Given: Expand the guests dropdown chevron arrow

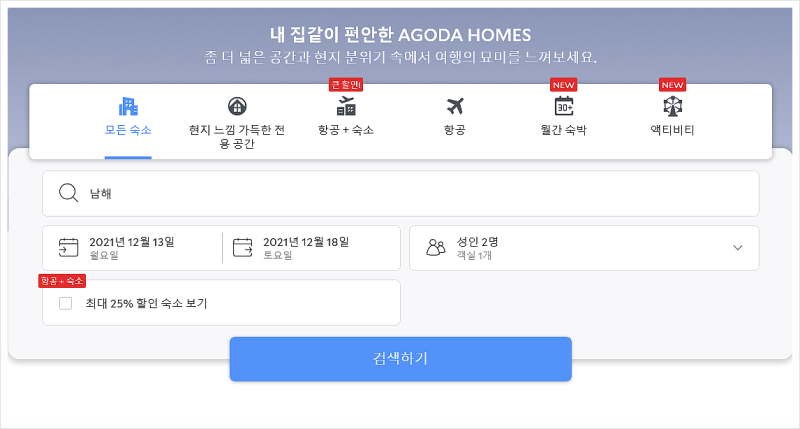Looking at the screenshot, I should pos(738,247).
